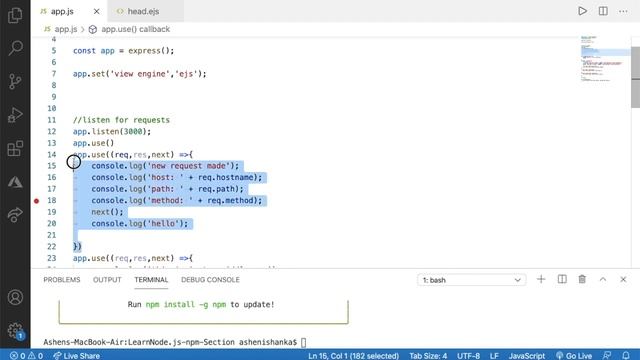This screenshot has width=640, height=360.
Task: Change LF end of line sequence
Action: coord(494,356)
